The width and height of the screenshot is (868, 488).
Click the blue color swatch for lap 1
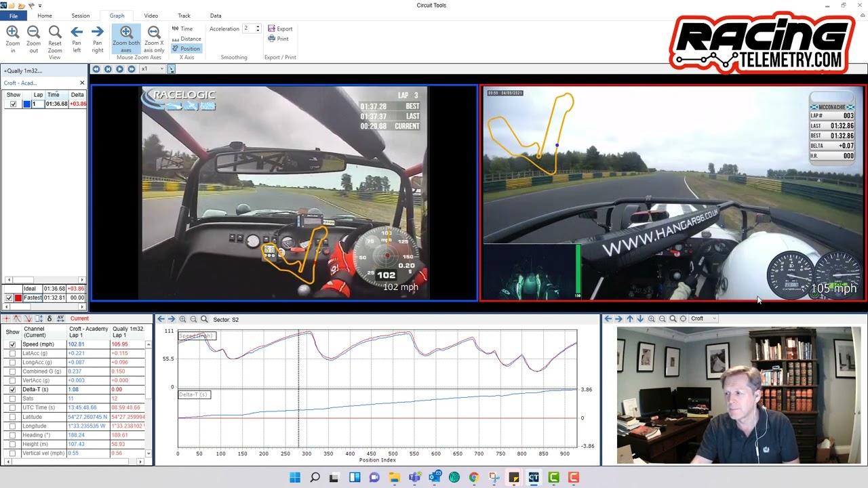tap(27, 104)
